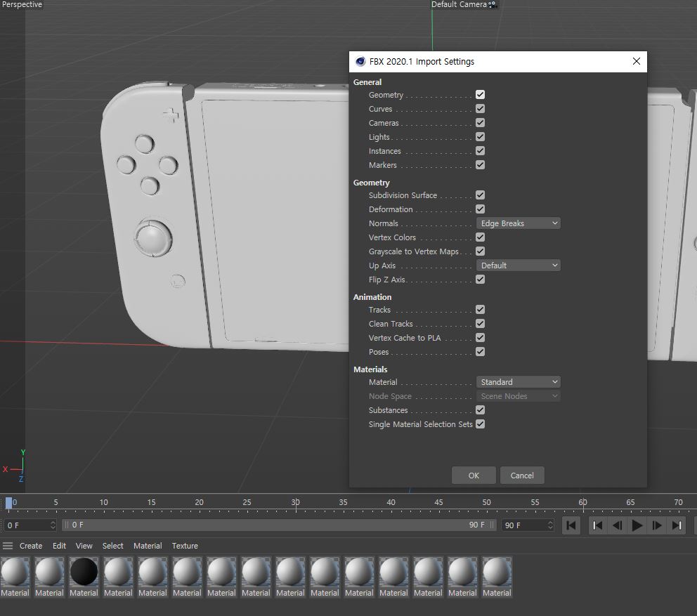Toggle the Instances checkbox
This screenshot has width=697, height=616.
pos(480,151)
